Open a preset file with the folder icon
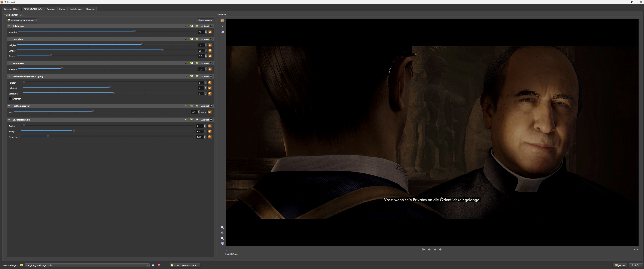 coord(22,265)
